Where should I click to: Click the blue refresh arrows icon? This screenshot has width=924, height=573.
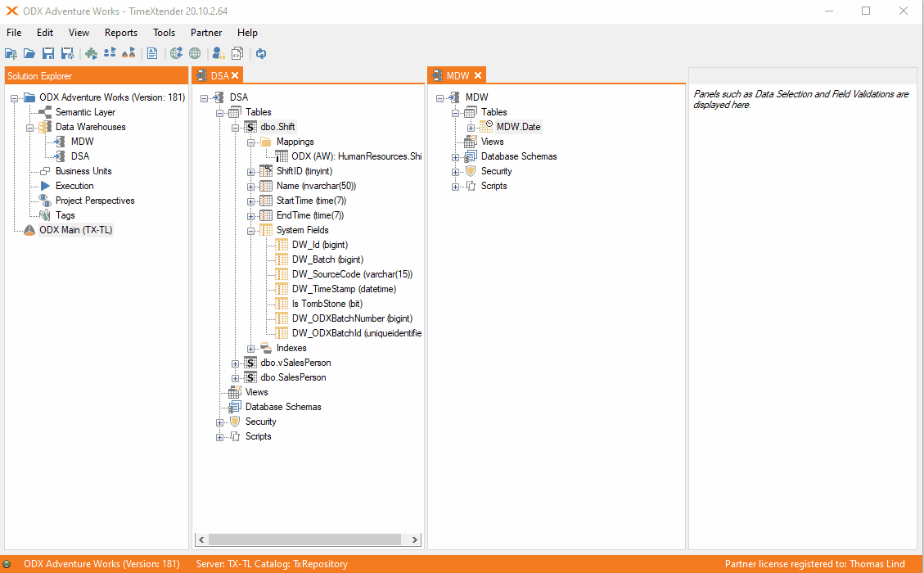(x=261, y=54)
